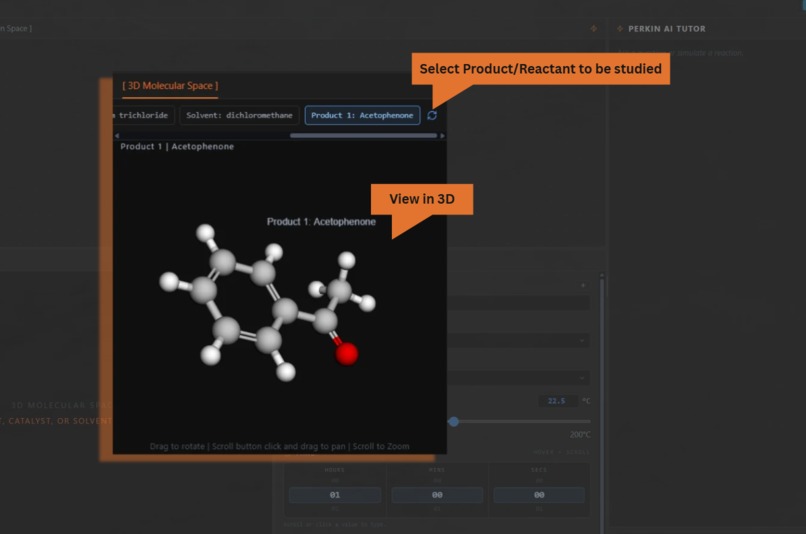This screenshot has width=806, height=534.
Task: Click the right arrow of chip scrollbar
Action: point(442,136)
